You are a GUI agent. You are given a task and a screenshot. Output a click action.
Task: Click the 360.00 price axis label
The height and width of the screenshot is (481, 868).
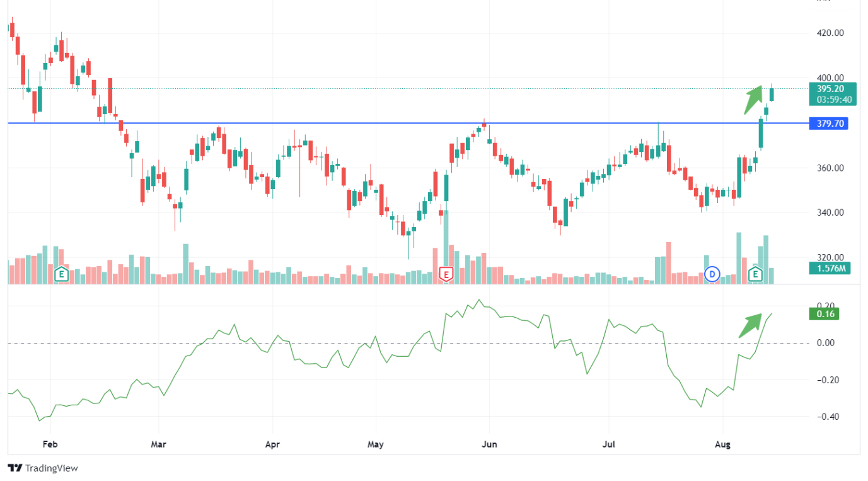click(x=830, y=168)
